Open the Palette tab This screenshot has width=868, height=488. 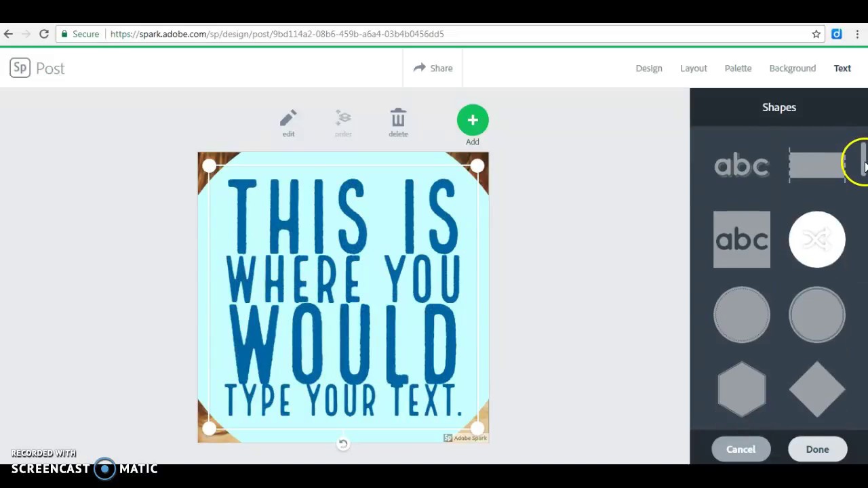pos(738,68)
